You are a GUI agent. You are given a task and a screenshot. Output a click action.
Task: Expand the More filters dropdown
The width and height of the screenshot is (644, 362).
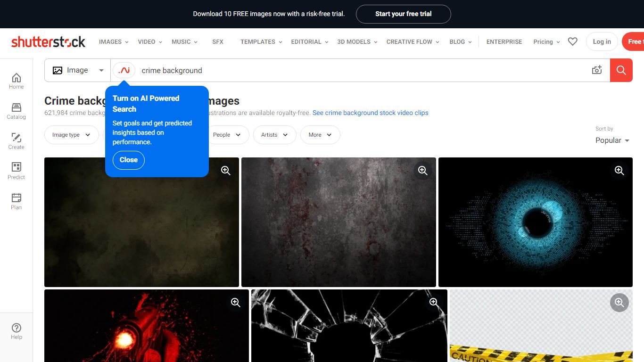[x=320, y=135]
